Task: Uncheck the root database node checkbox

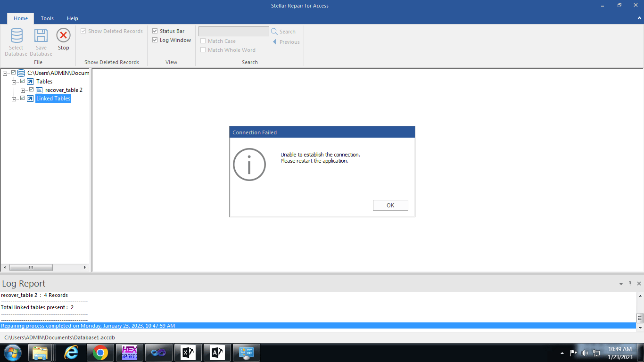Action: [x=14, y=73]
